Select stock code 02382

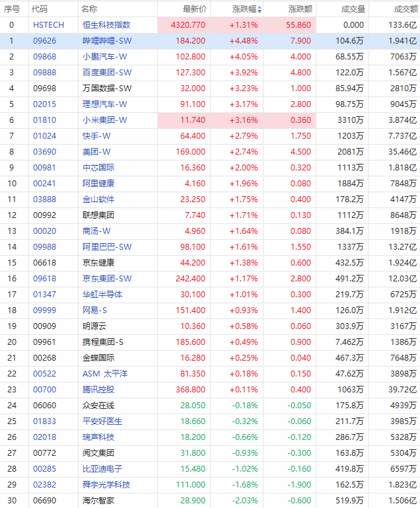tap(44, 486)
